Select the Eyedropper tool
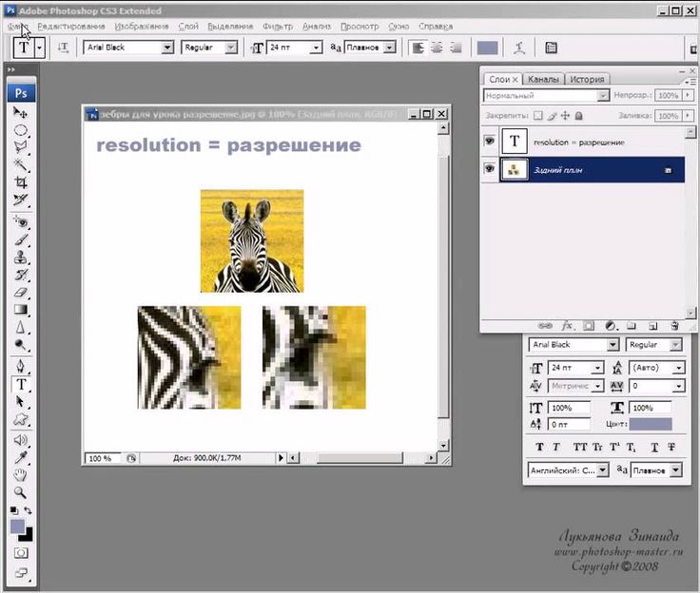The width and height of the screenshot is (700, 593). (x=20, y=458)
